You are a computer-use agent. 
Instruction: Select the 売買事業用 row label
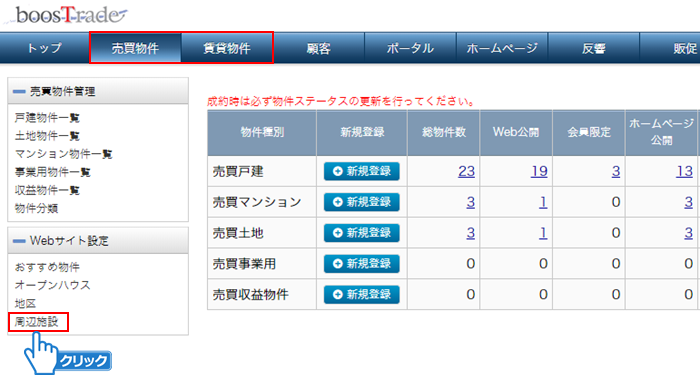244,264
